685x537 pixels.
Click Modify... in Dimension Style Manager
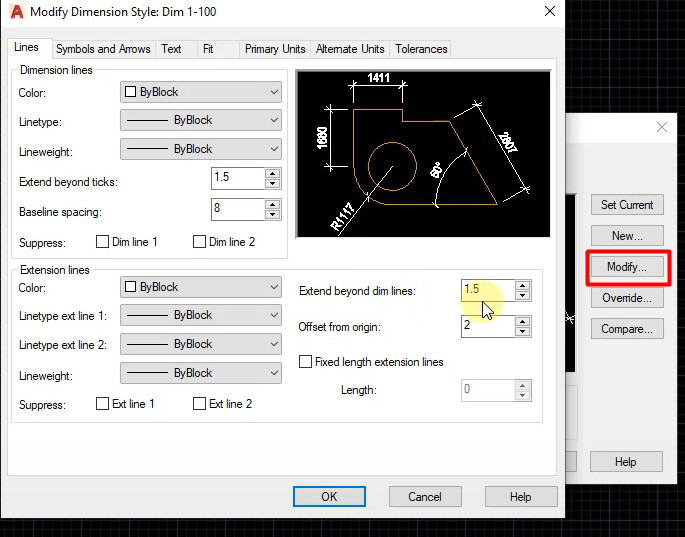point(627,267)
